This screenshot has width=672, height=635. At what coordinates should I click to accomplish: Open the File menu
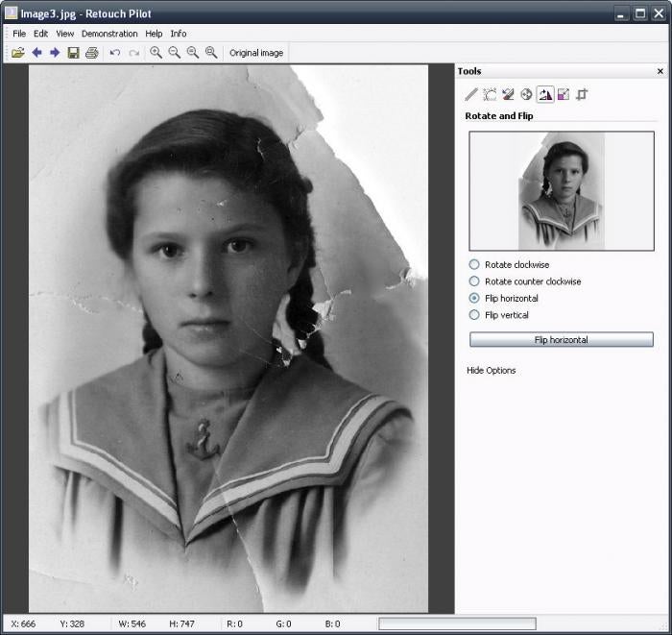click(19, 34)
